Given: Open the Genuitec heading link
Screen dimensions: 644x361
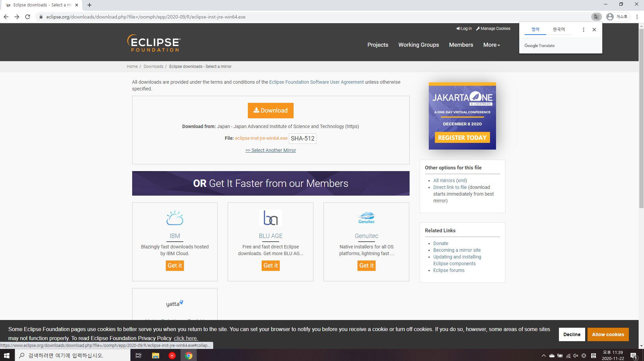Looking at the screenshot, I should [367, 236].
